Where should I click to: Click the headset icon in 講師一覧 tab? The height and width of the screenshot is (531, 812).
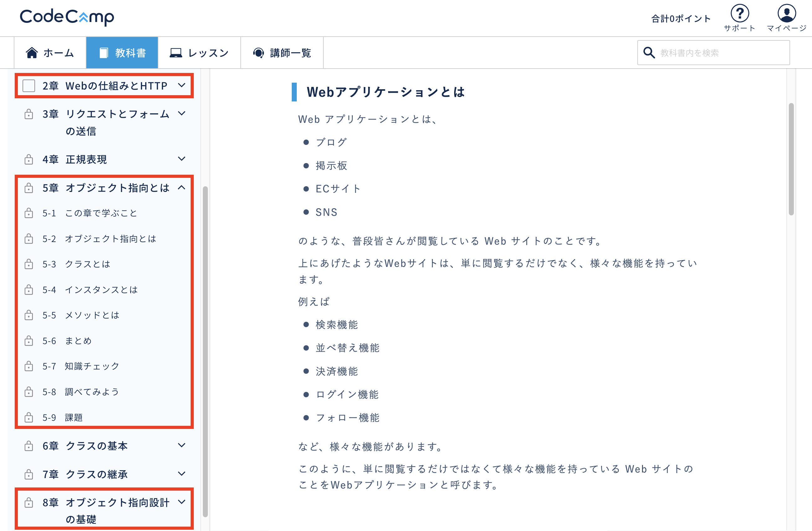259,53
